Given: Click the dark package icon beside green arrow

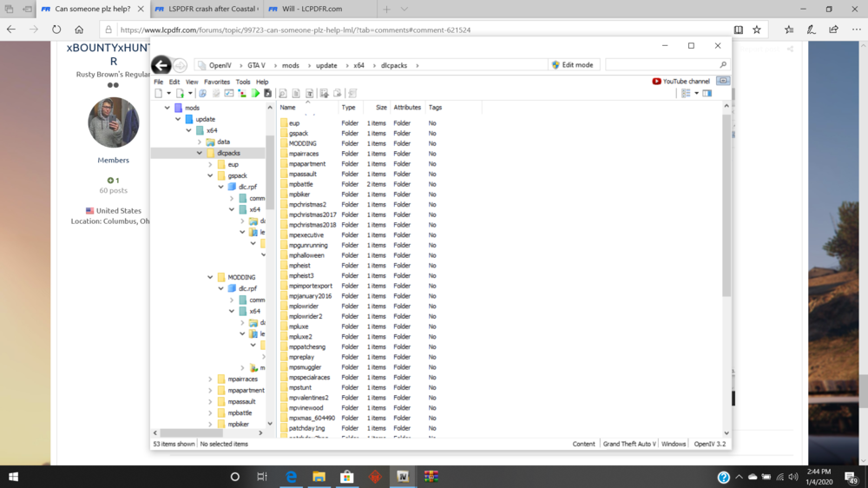Looking at the screenshot, I should 268,93.
